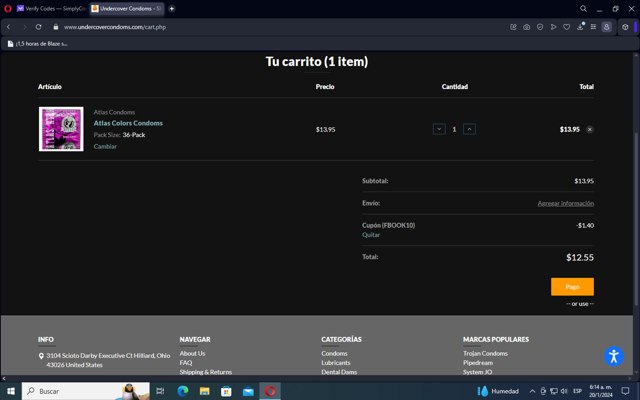Open the downloads icon in the toolbar
Image resolution: width=640 pixels, height=400 pixels.
click(580, 27)
